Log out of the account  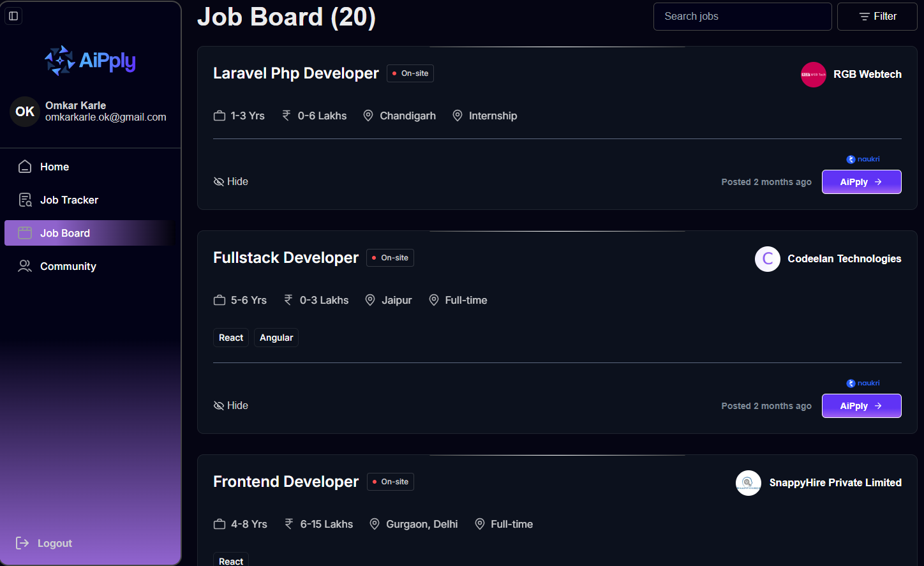point(44,543)
